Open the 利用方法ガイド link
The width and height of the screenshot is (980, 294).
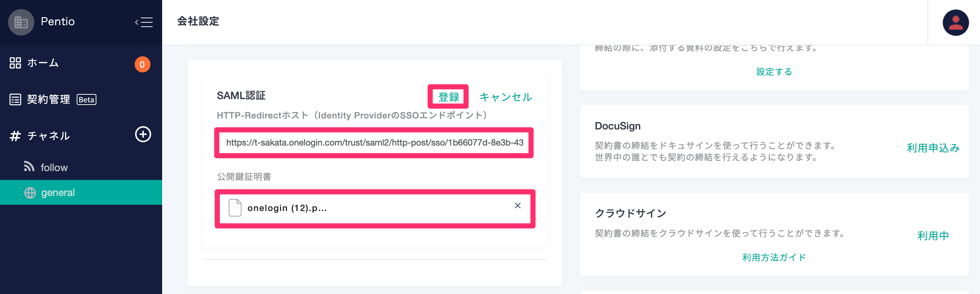pyautogui.click(x=774, y=257)
